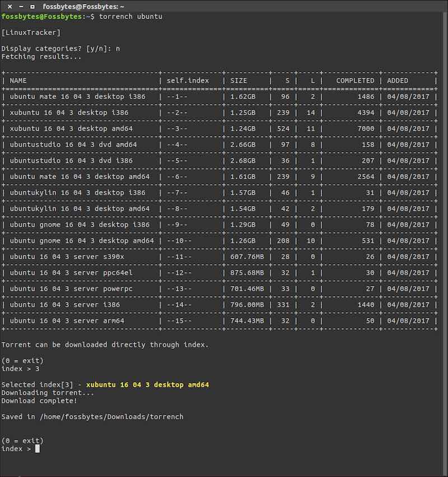The height and width of the screenshot is (477, 448).
Task: Click the COMPLETED column header
Action: [x=354, y=81]
